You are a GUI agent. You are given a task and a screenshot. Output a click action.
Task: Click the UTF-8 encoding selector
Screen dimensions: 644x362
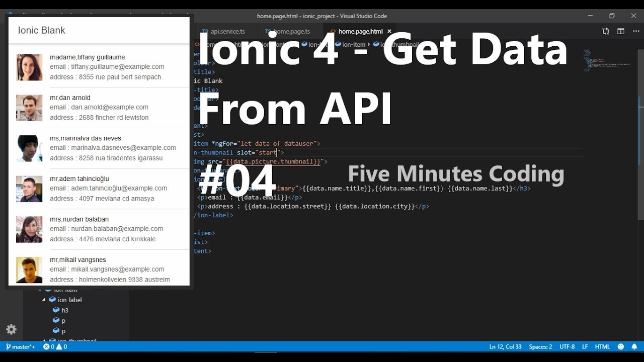click(567, 346)
